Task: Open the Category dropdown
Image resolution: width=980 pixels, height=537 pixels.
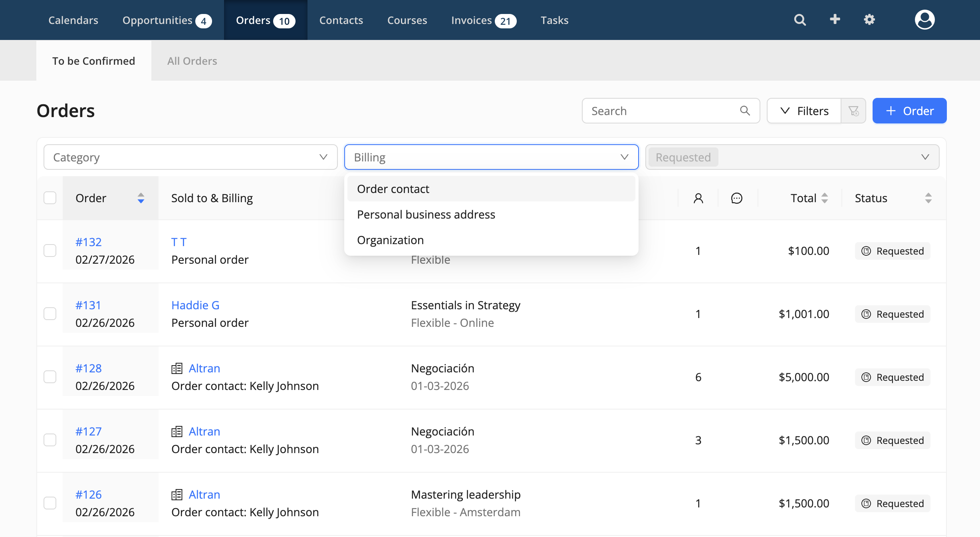Action: tap(190, 157)
